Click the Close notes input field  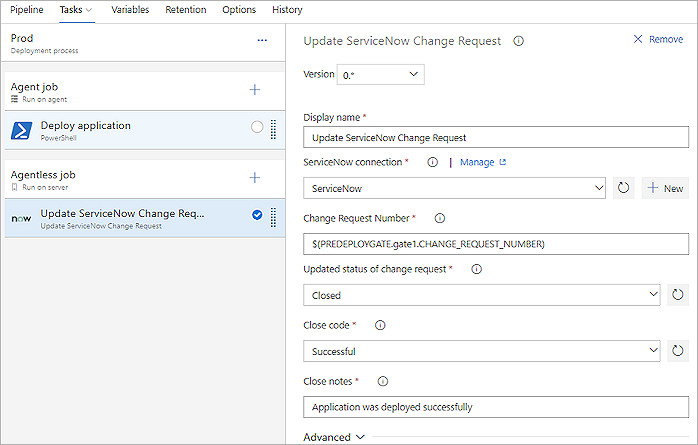tap(496, 407)
